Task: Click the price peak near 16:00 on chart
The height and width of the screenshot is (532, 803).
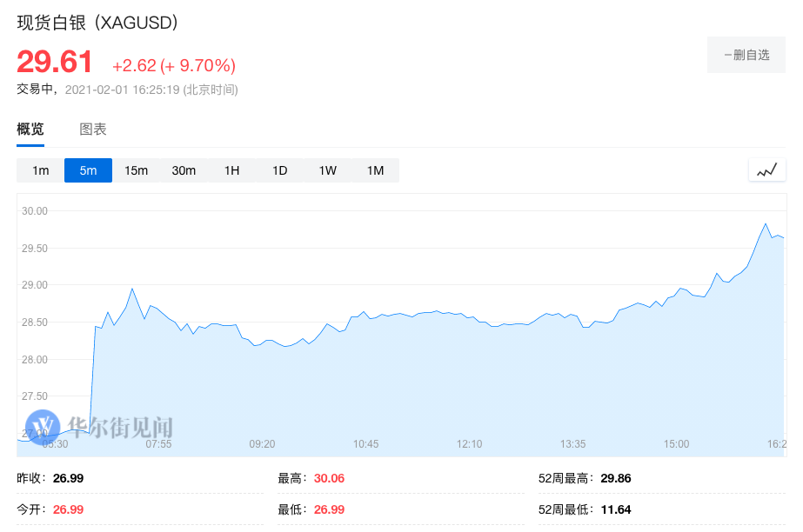Action: (766, 223)
